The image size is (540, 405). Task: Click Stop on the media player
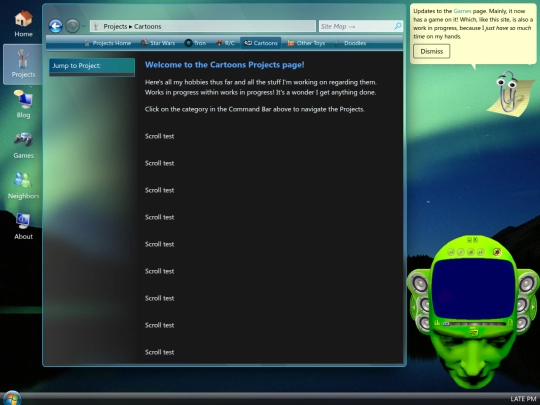(x=470, y=252)
